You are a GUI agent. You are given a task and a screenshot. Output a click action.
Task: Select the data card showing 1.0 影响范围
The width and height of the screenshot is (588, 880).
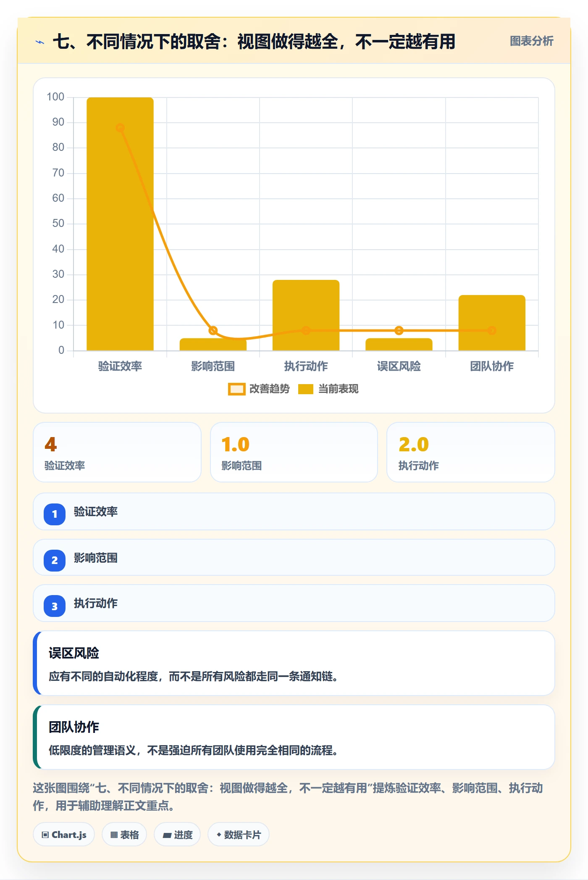(x=294, y=452)
